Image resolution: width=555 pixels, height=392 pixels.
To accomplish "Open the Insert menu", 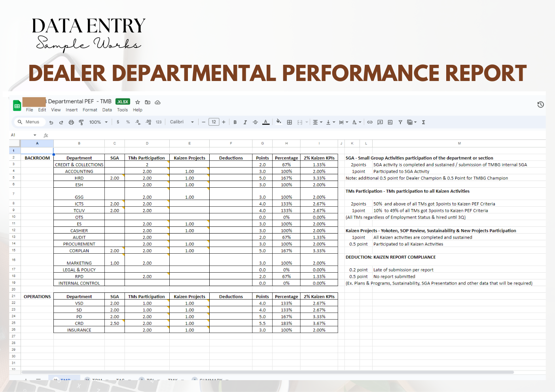I will point(72,110).
